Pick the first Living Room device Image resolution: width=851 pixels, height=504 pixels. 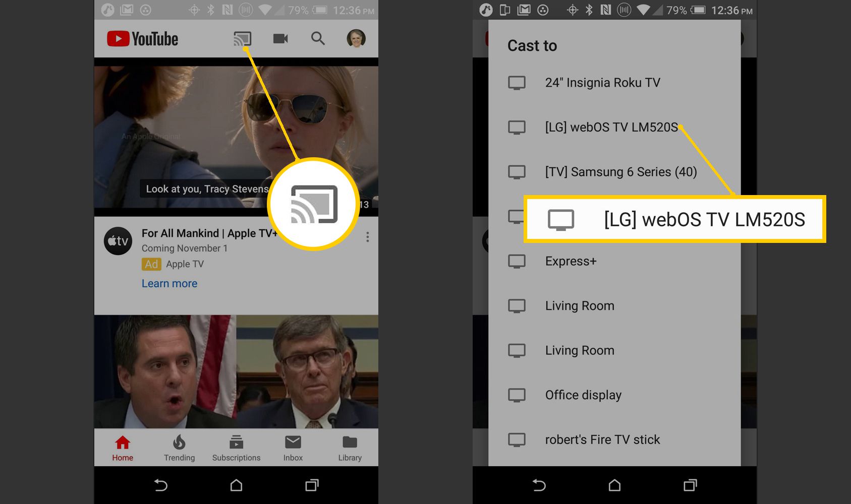pos(614,306)
